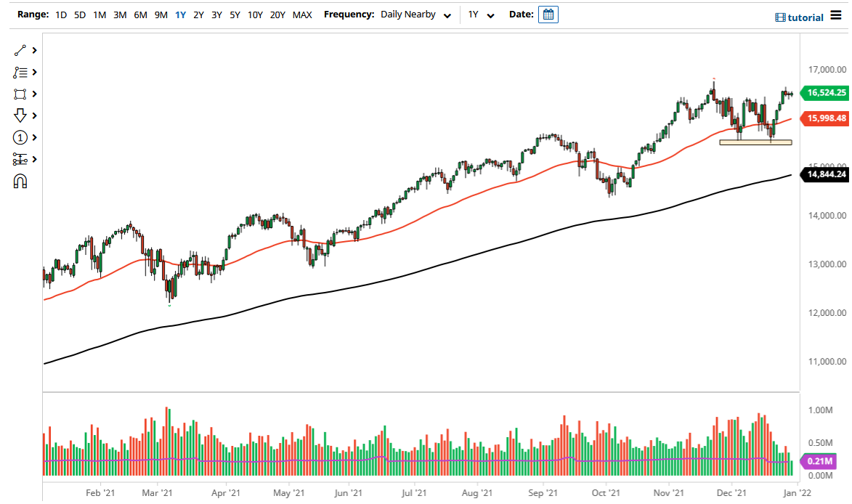852x504 pixels.
Task: Select the arrow drawing tool
Action: 20,115
